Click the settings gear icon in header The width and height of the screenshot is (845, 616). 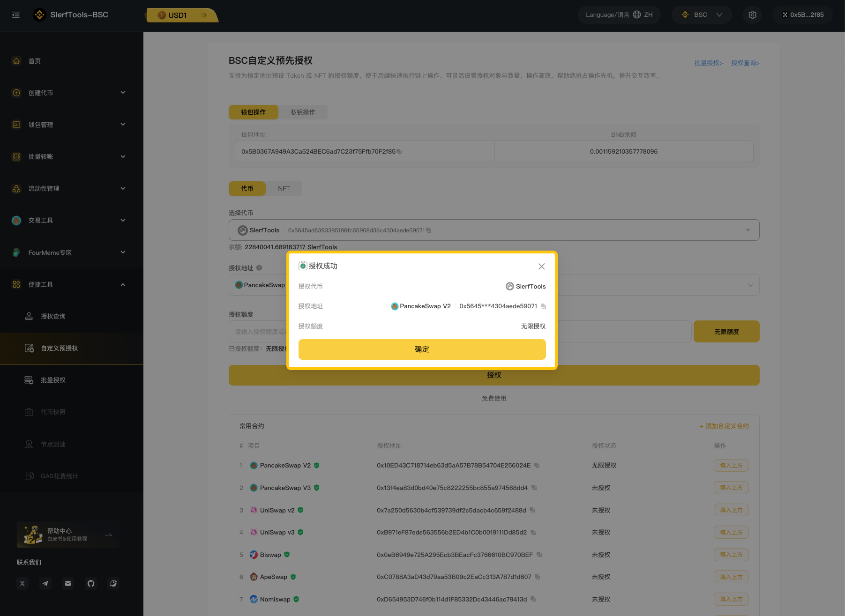point(752,15)
